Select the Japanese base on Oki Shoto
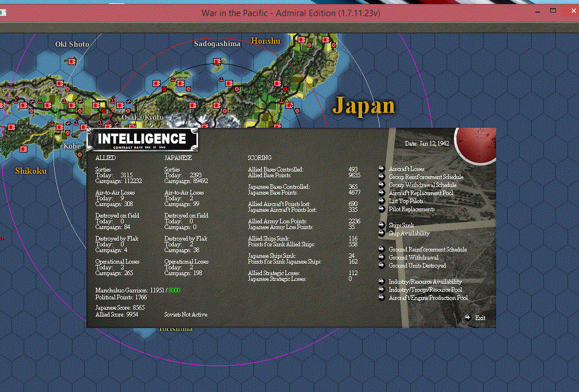The width and height of the screenshot is (579, 392). coord(72,62)
